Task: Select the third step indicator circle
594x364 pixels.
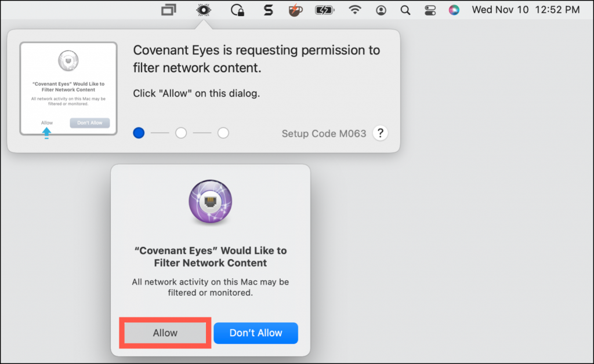Action: (x=223, y=133)
